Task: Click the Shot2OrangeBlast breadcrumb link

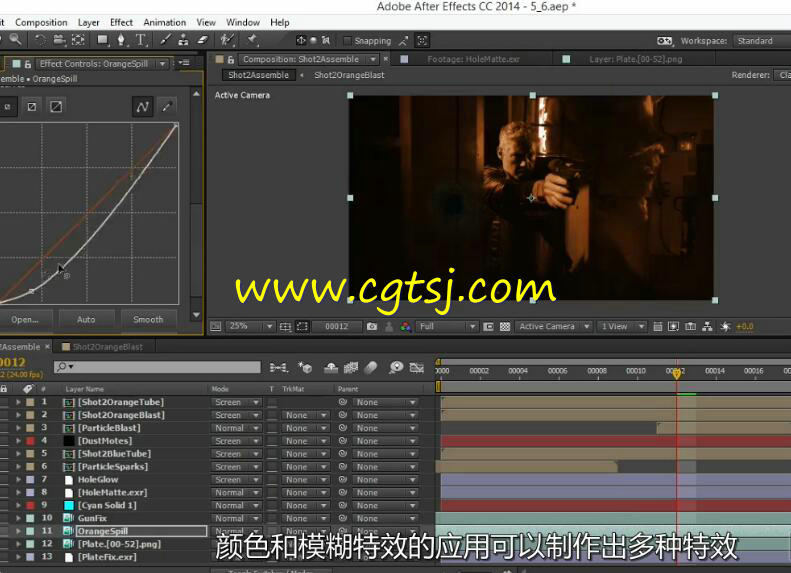Action: (349, 75)
